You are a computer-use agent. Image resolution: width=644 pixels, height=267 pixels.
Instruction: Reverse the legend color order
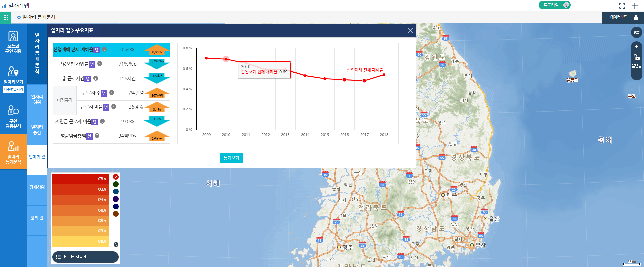116,244
